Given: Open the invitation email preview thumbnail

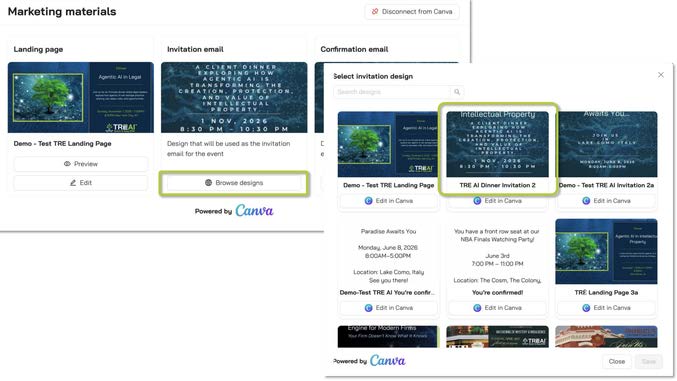Looking at the screenshot, I should (x=234, y=97).
